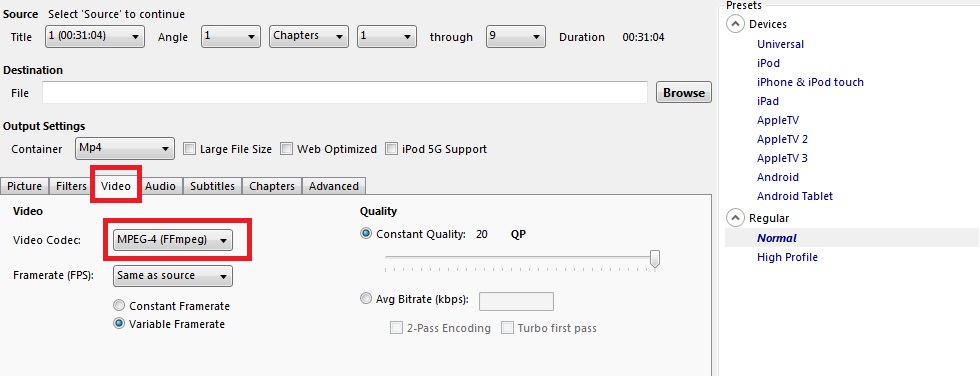Choose the High Profile preset
The width and height of the screenshot is (980, 376).
pos(787,257)
